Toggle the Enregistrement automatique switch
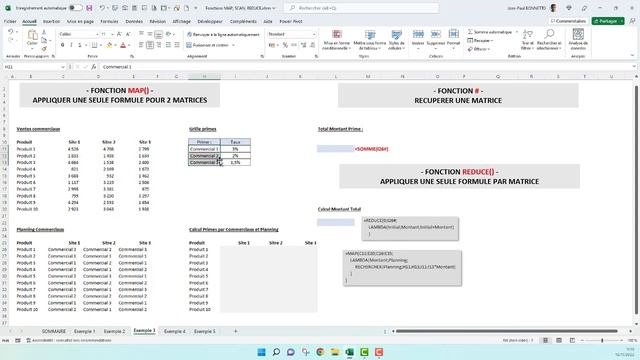This screenshot has width=640, height=360. [x=76, y=8]
